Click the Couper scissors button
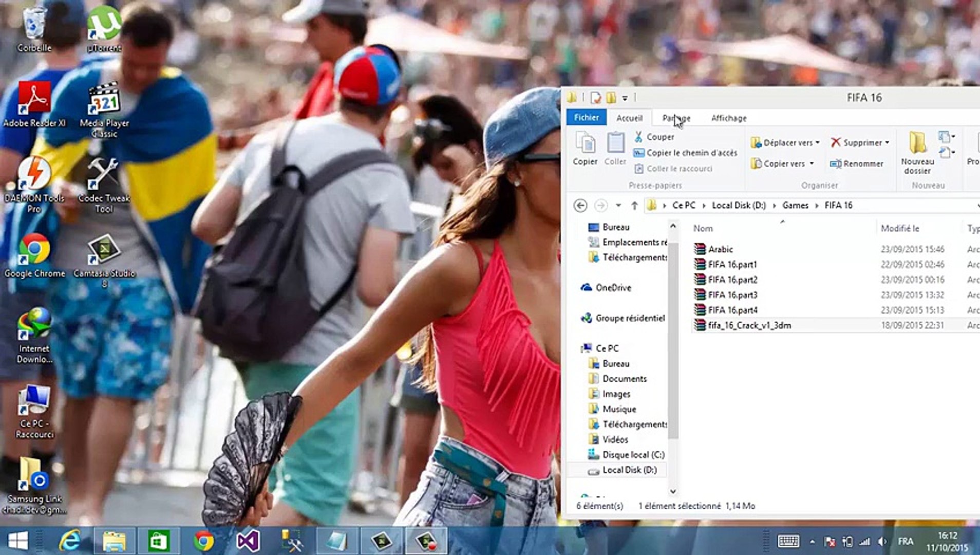Viewport: 980px width, 555px height. coord(654,137)
